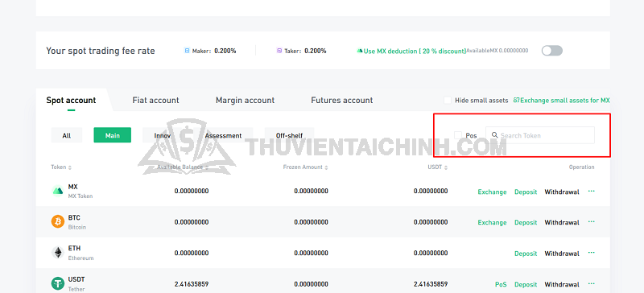Click Withdrawal in the USDT row
644x293 pixels.
point(562,284)
